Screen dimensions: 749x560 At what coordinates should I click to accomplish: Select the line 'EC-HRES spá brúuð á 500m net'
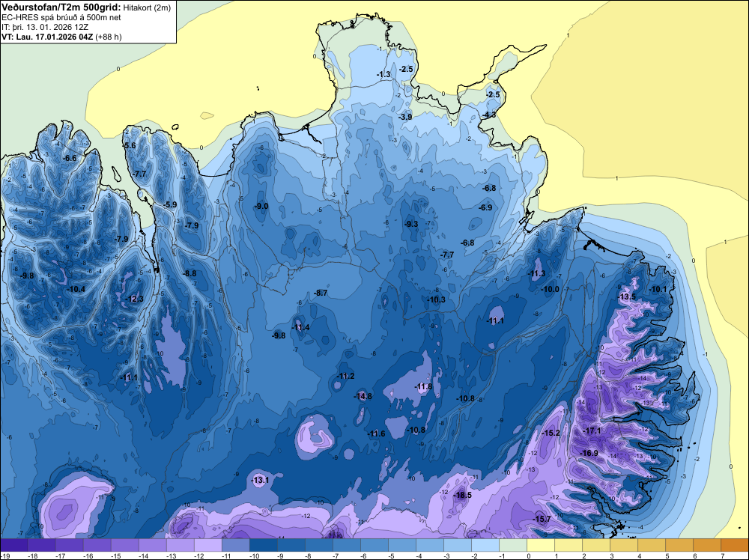(61, 18)
